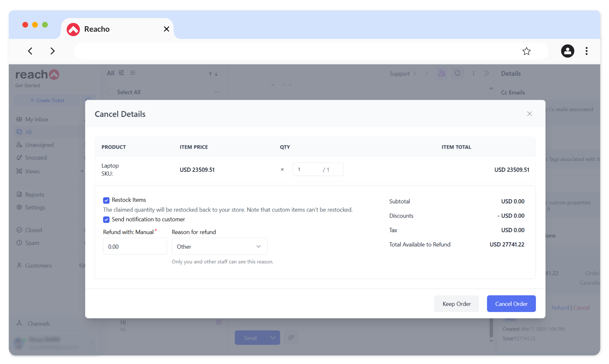Close the Cancel Details dialog
The image size is (609, 364).
529,114
